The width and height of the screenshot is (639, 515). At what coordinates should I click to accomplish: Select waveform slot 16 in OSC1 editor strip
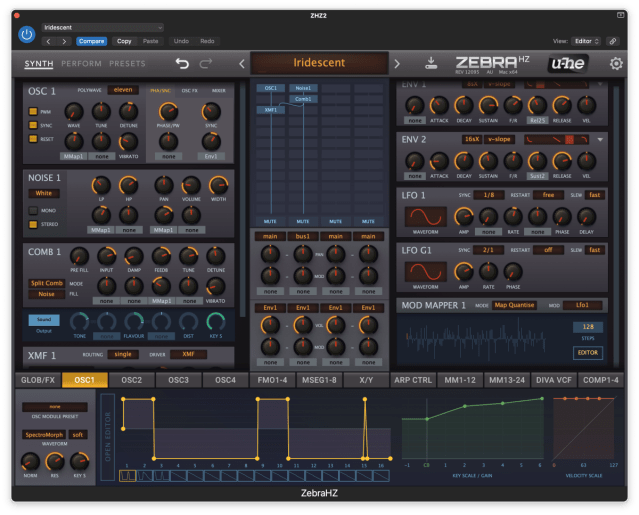[381, 475]
